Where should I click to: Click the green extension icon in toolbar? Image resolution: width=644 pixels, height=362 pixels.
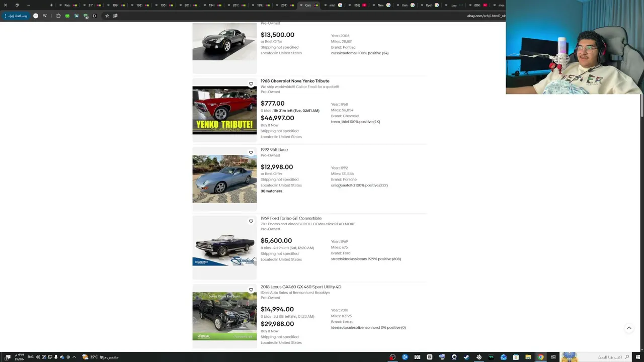point(67,16)
